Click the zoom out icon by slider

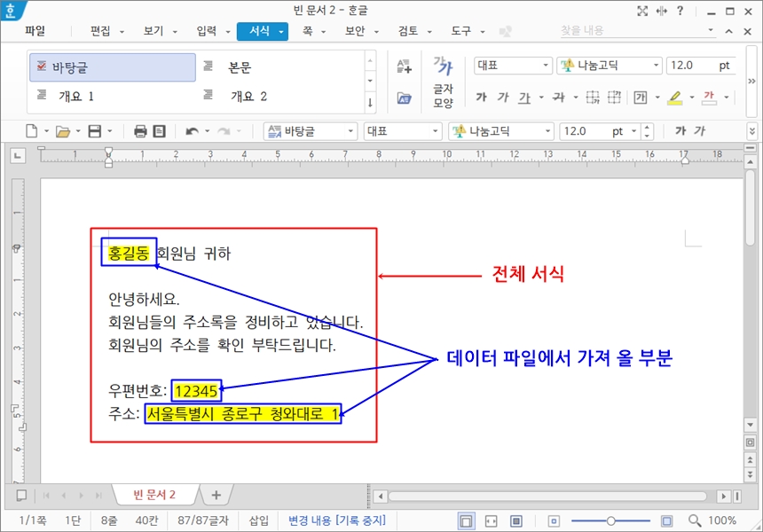coord(554,521)
